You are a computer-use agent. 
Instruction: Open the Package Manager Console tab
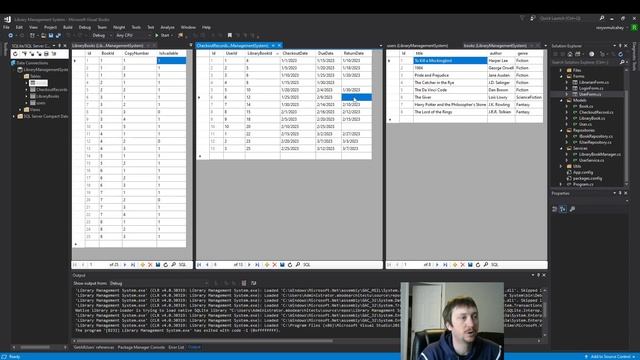(x=141, y=347)
